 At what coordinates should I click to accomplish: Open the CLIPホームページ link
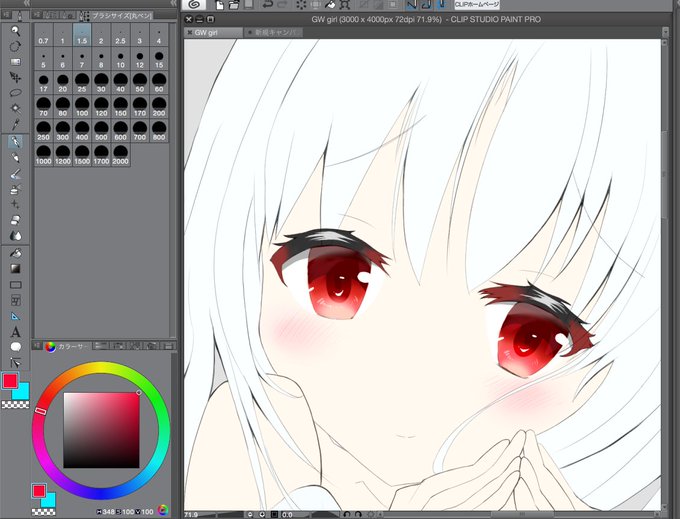click(x=477, y=4)
